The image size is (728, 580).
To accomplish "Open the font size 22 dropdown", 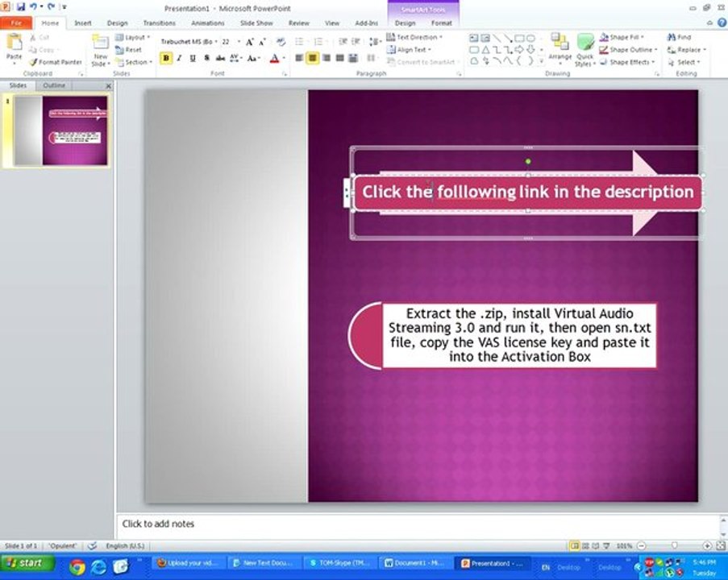I will (239, 42).
